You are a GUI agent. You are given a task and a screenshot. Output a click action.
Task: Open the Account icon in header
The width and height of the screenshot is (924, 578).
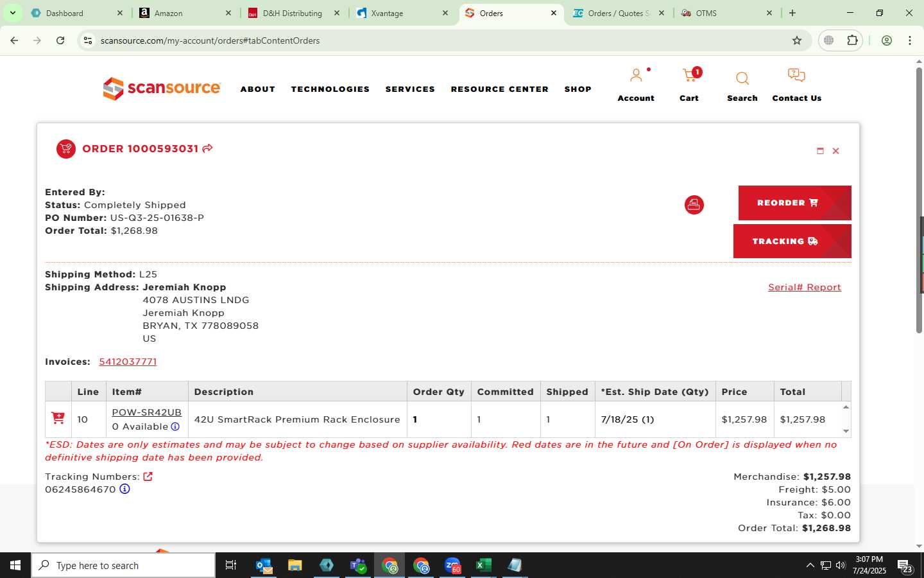pyautogui.click(x=636, y=76)
